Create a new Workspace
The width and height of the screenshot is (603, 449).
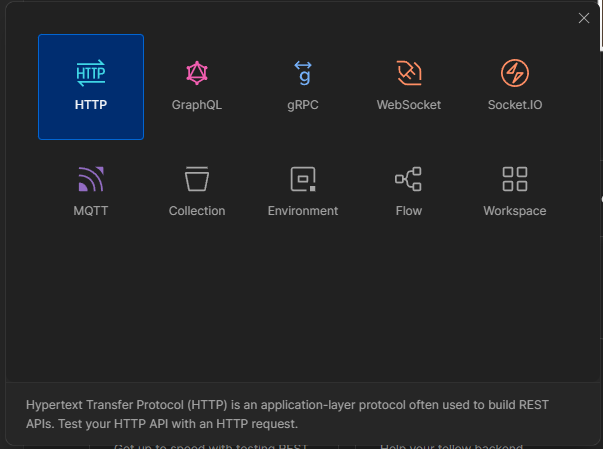coord(515,193)
